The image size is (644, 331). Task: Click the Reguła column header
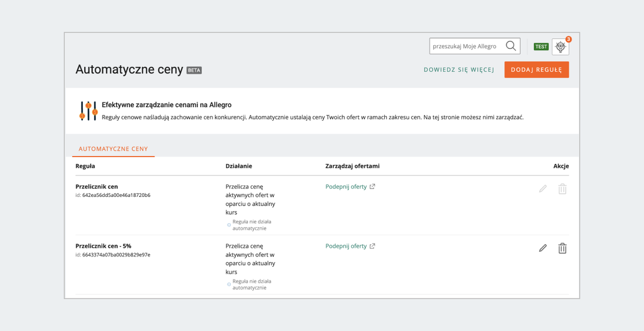(x=85, y=166)
